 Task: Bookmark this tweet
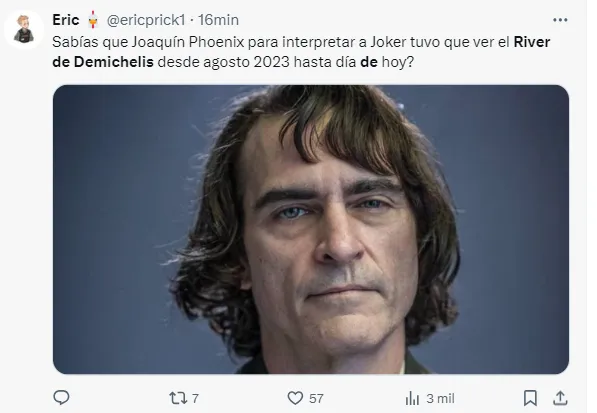coord(530,398)
